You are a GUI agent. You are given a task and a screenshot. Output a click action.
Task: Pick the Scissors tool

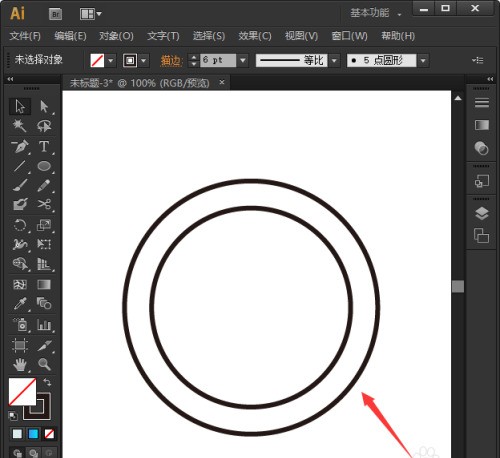click(44, 204)
